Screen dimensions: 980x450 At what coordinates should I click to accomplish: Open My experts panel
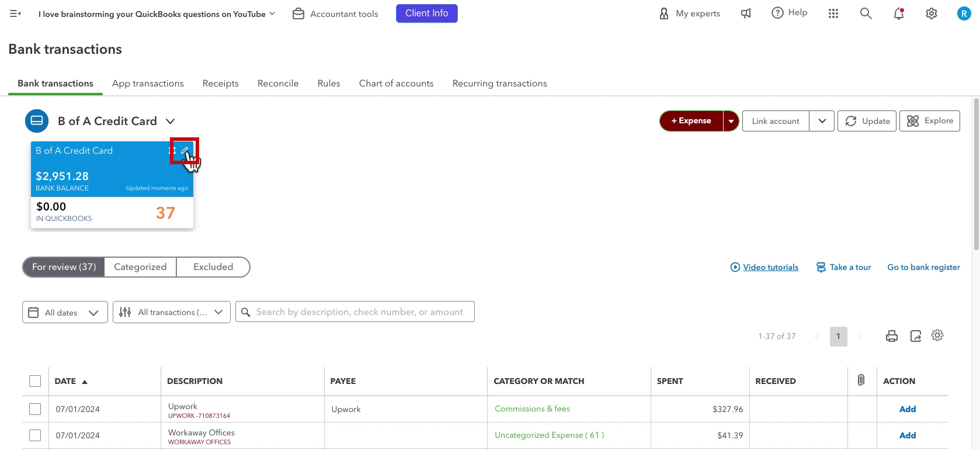pos(689,13)
